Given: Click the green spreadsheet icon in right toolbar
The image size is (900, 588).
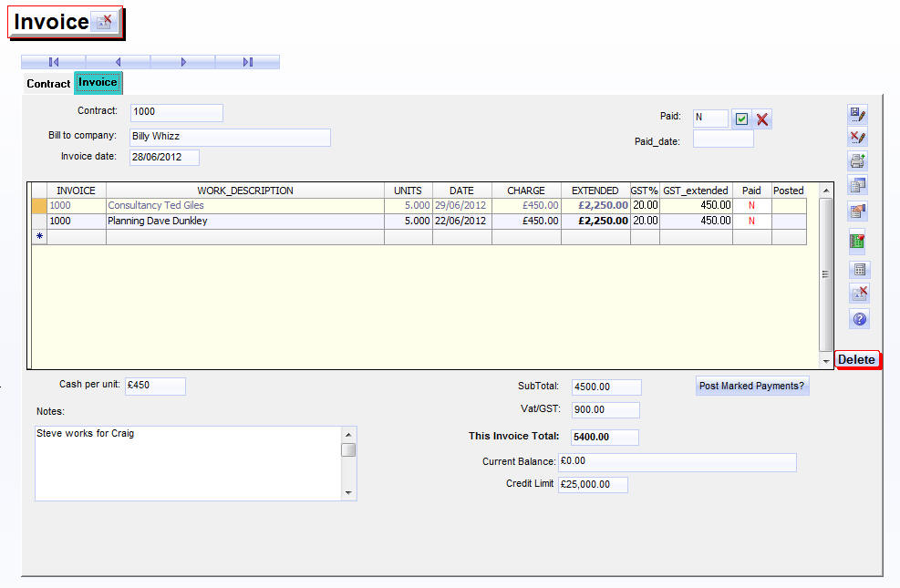Looking at the screenshot, I should pyautogui.click(x=858, y=241).
